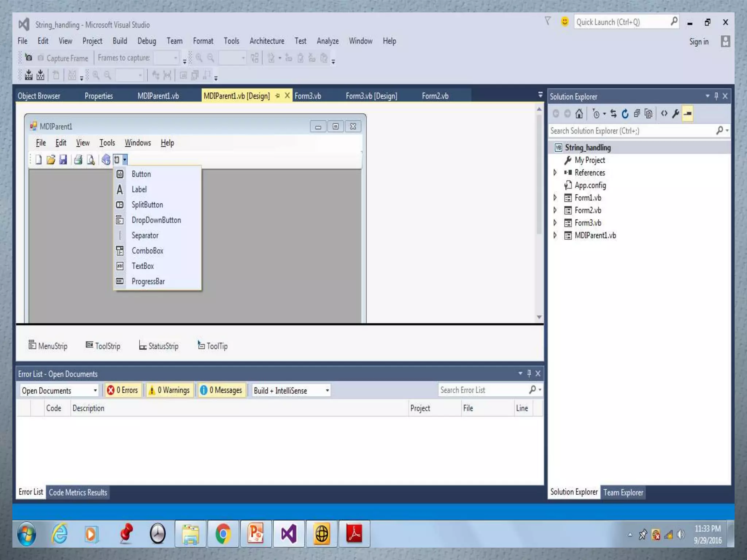Click the Home icon in Solution Explorer
This screenshot has height=560, width=747.
pos(579,114)
